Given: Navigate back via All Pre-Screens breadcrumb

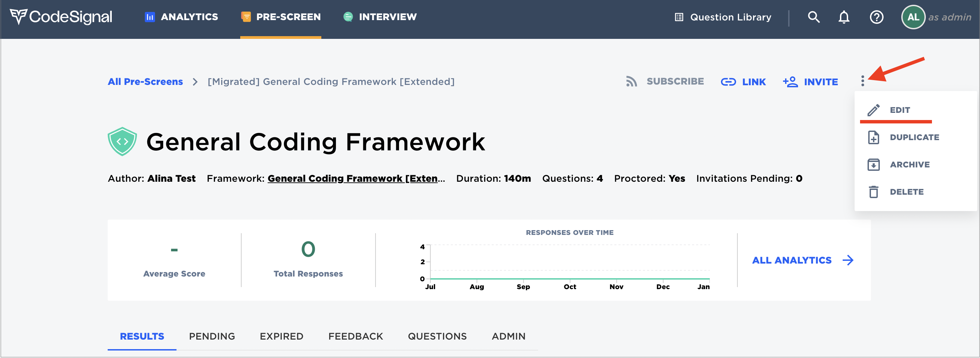Looking at the screenshot, I should click(145, 81).
